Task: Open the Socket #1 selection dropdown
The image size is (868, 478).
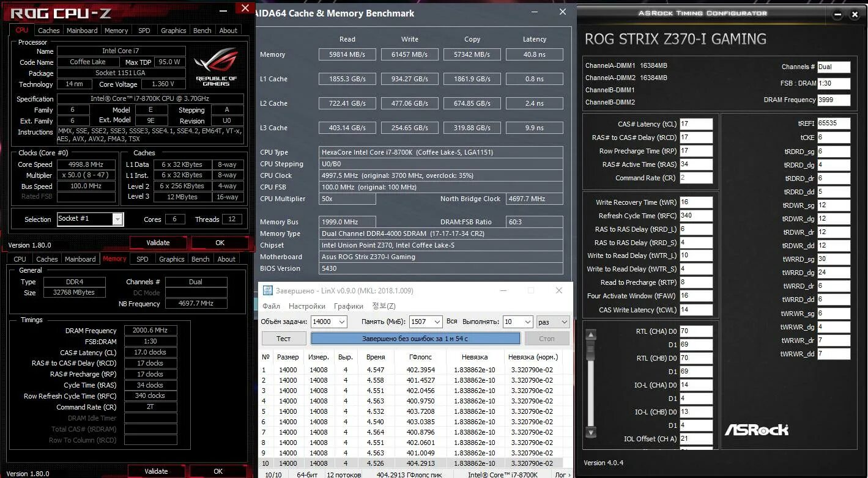Action: 117,219
